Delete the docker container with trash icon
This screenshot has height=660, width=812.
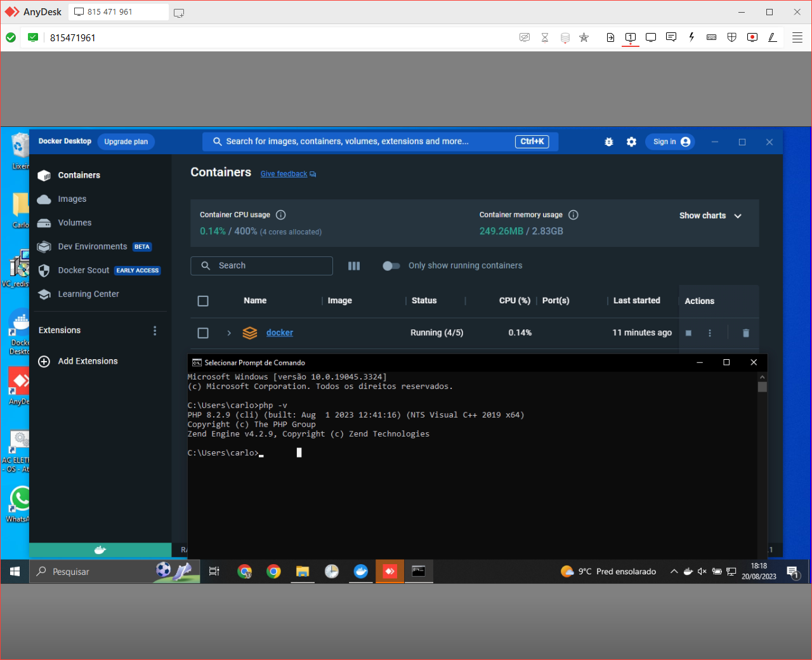[x=745, y=333]
